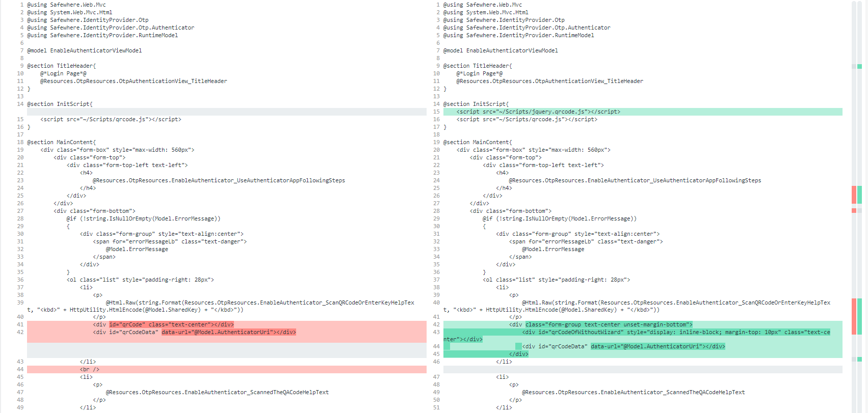Screen dimensions: 868x413
Task: Click '@model EnableAuthenticatorViewModel' in the modified pane
Action: click(501, 50)
